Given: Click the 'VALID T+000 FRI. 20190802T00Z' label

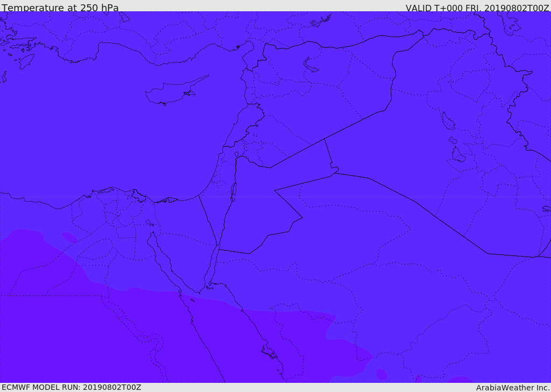Looking at the screenshot, I should (x=477, y=8).
